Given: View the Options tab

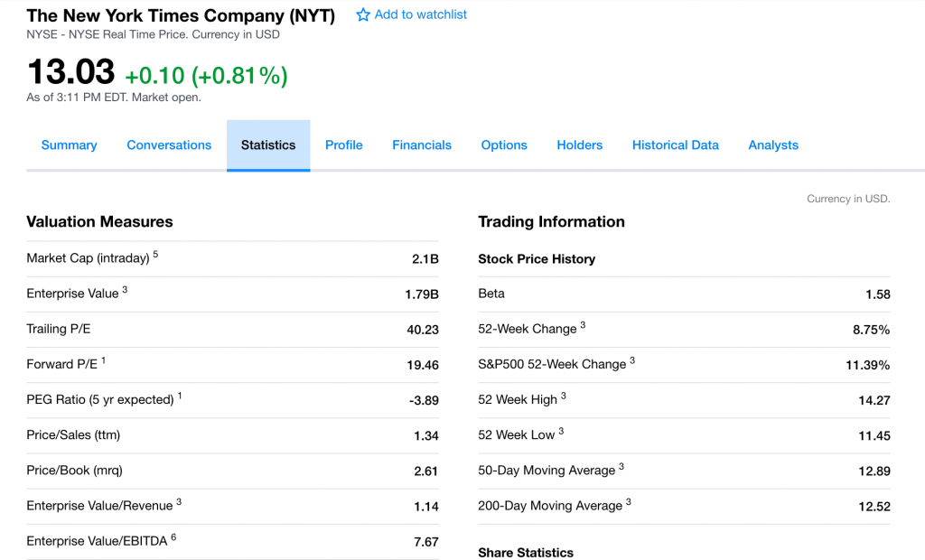Looking at the screenshot, I should tap(504, 145).
